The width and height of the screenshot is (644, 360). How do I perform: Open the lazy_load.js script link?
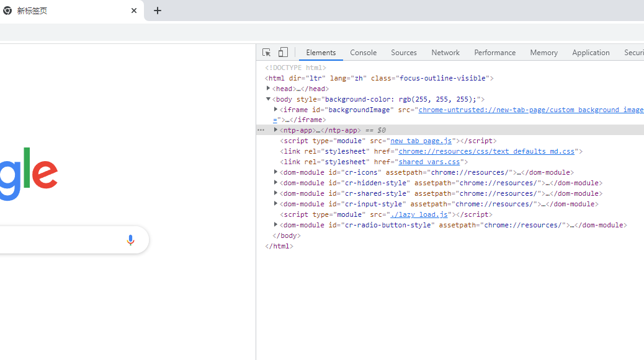(419, 214)
